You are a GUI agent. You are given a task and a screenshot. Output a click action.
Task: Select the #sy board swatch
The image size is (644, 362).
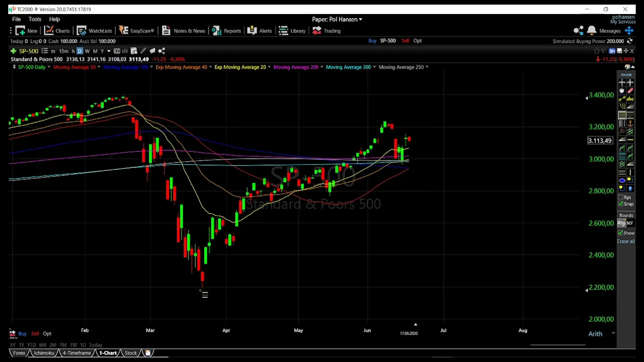(x=621, y=223)
